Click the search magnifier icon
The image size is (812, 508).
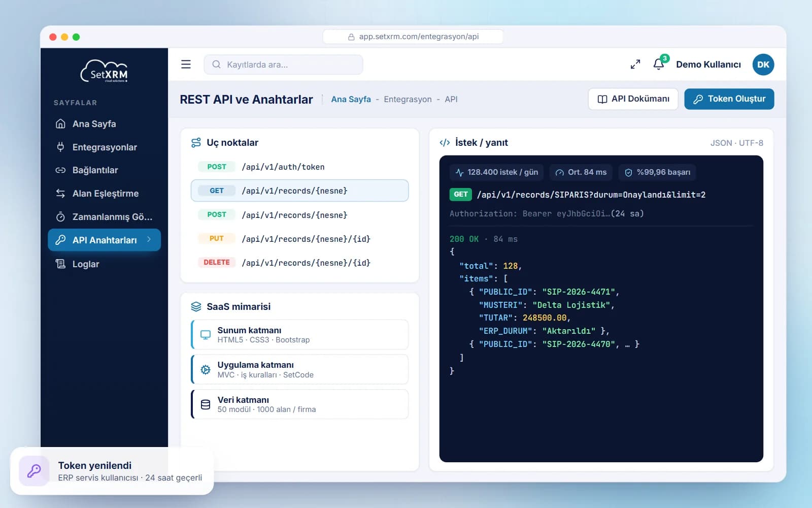(x=216, y=65)
